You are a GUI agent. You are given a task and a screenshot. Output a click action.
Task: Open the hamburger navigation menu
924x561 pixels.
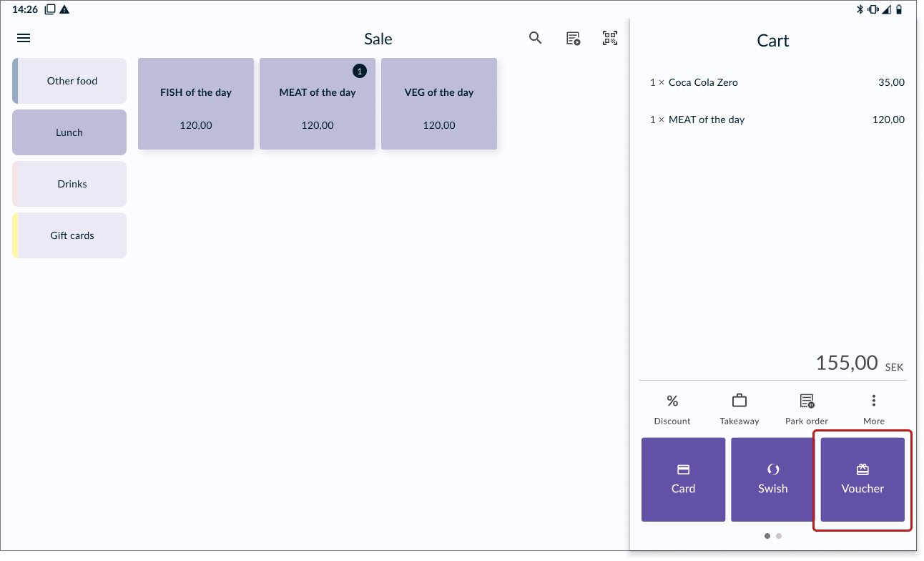point(24,39)
